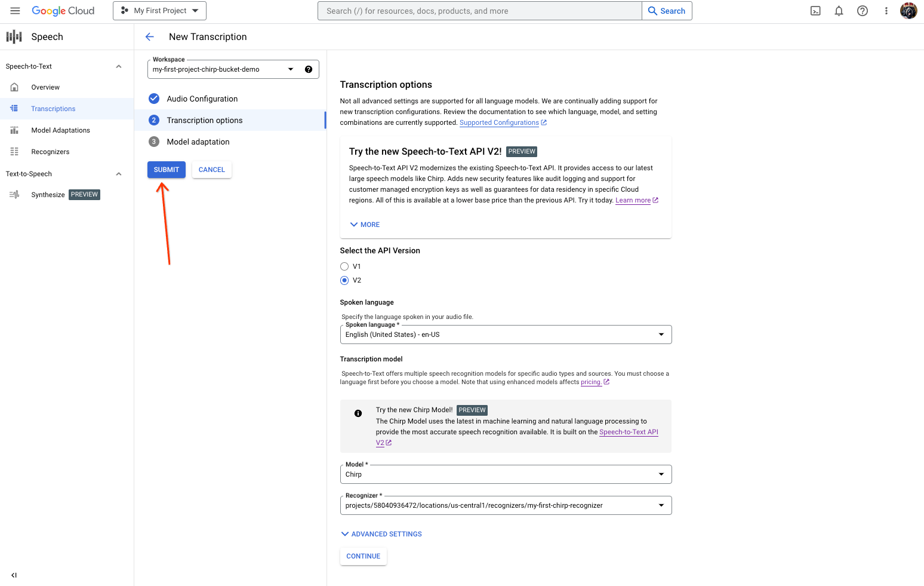Viewport: 924px width, 586px height.
Task: Open the Spoken language dropdown
Action: coord(506,335)
